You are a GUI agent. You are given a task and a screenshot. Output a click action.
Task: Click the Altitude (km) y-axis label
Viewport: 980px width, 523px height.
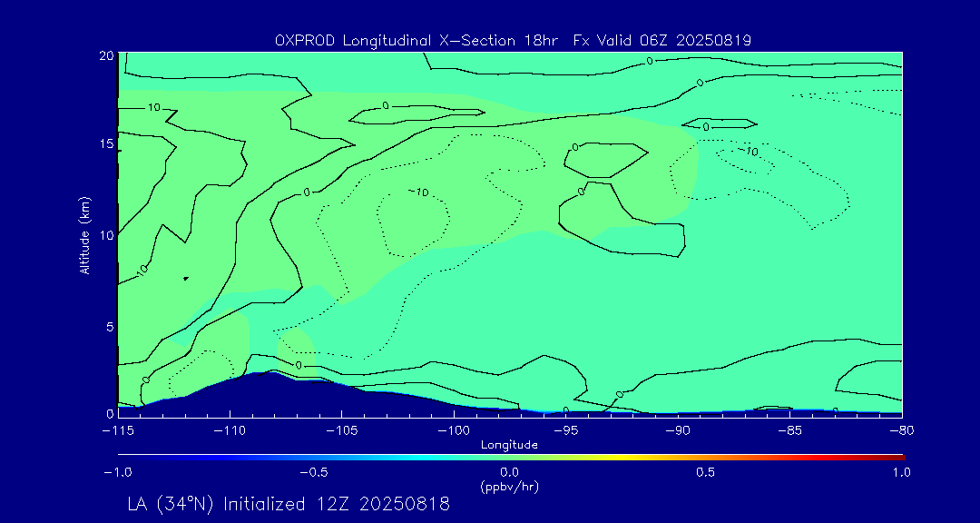click(x=84, y=235)
